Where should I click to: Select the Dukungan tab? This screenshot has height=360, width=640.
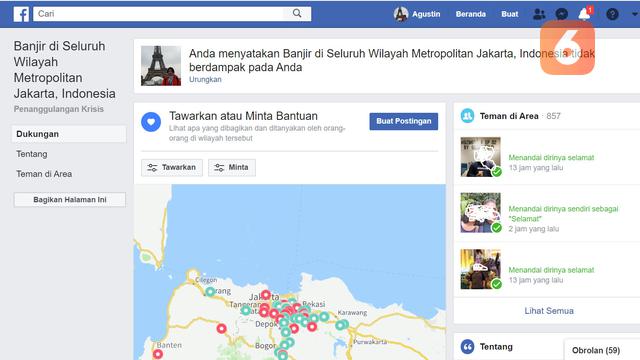click(x=69, y=134)
